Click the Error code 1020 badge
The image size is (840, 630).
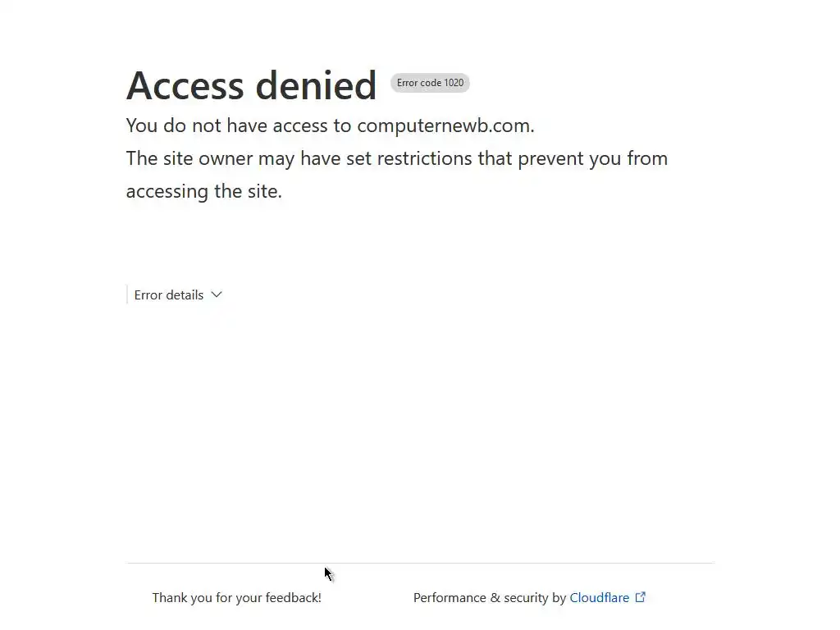pyautogui.click(x=430, y=83)
